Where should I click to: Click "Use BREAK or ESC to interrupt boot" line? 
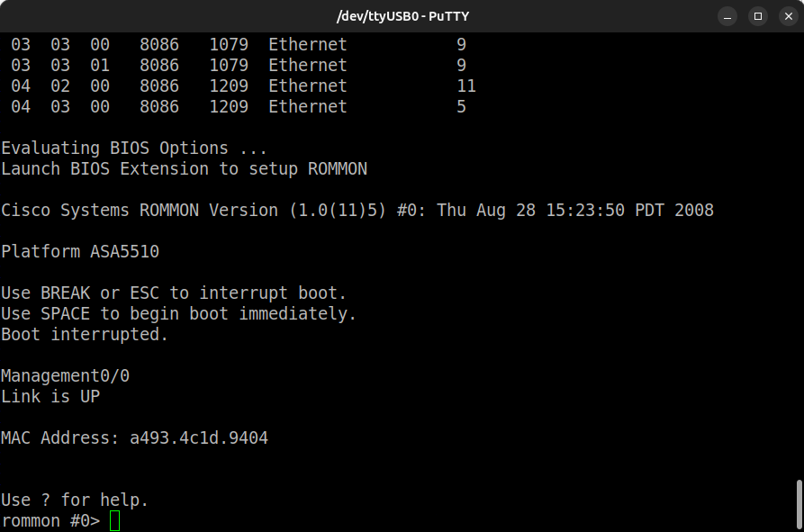(x=174, y=293)
